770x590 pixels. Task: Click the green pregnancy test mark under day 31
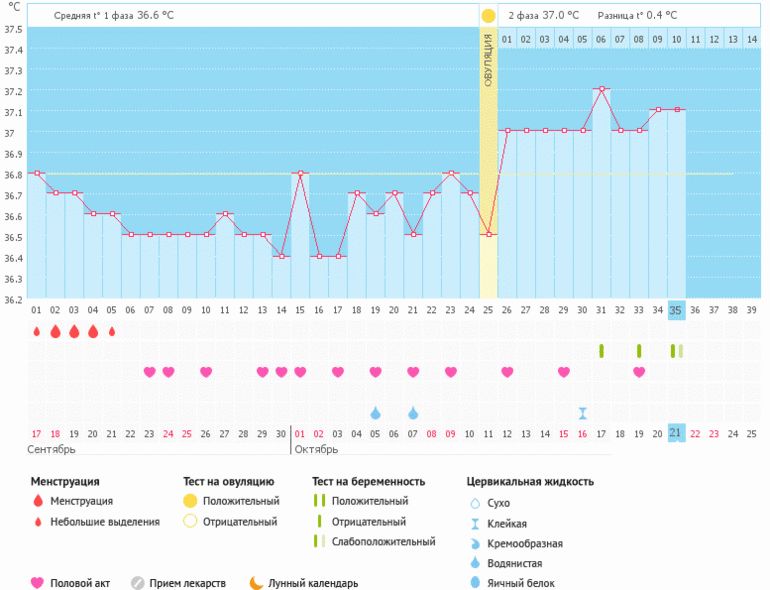click(x=601, y=351)
